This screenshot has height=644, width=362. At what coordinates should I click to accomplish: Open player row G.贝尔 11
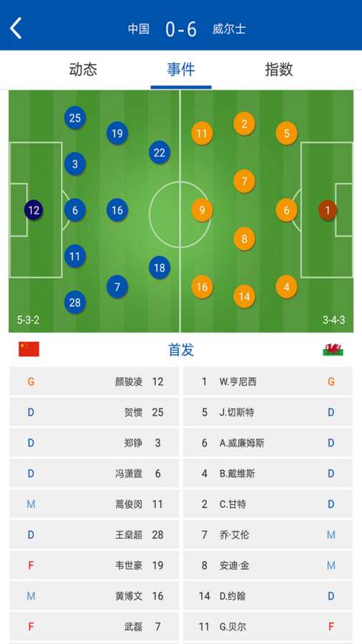tap(268, 627)
